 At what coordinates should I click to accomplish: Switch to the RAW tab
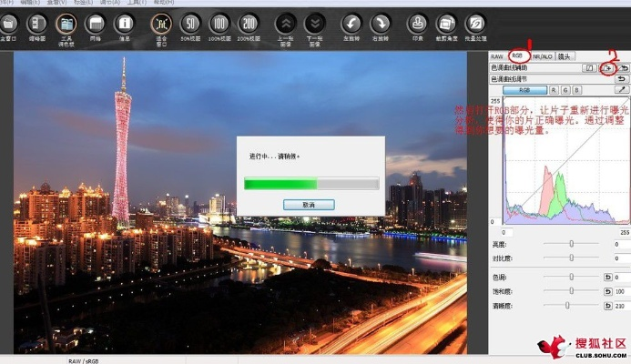coord(497,56)
